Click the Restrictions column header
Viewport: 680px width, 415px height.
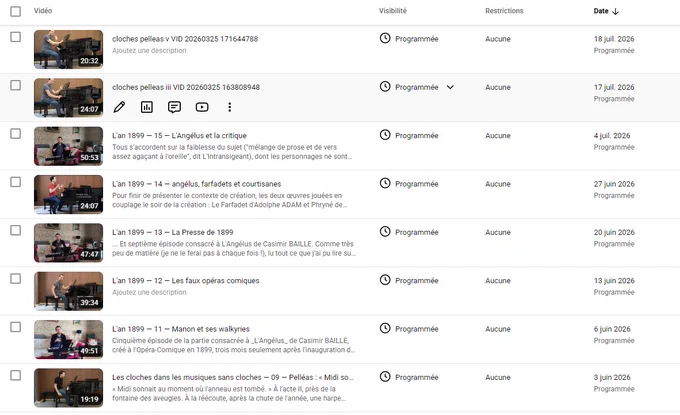pos(504,11)
